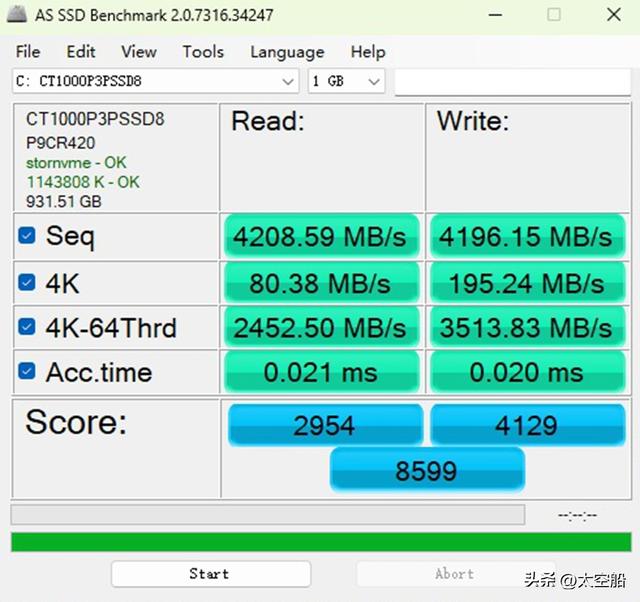The height and width of the screenshot is (602, 640).
Task: Expand the 1 GB test size dropdown
Action: 346,81
